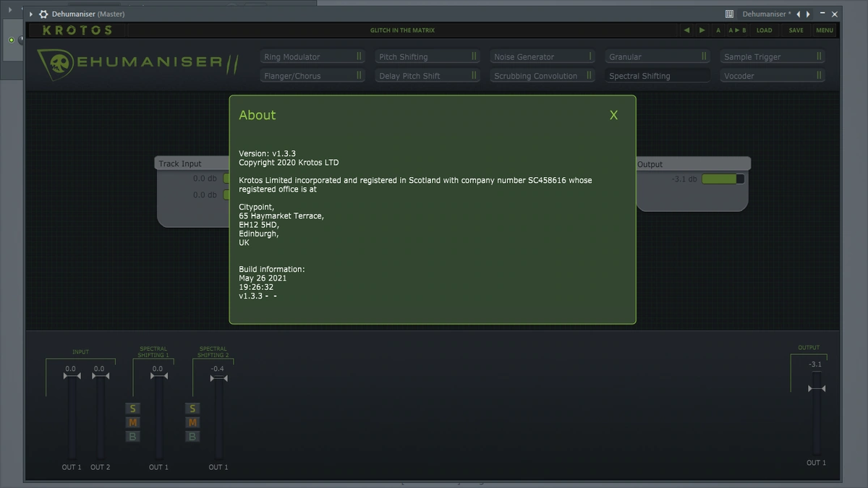Click the Glitch In The Matrix preset name
The height and width of the screenshot is (488, 868).
point(402,30)
